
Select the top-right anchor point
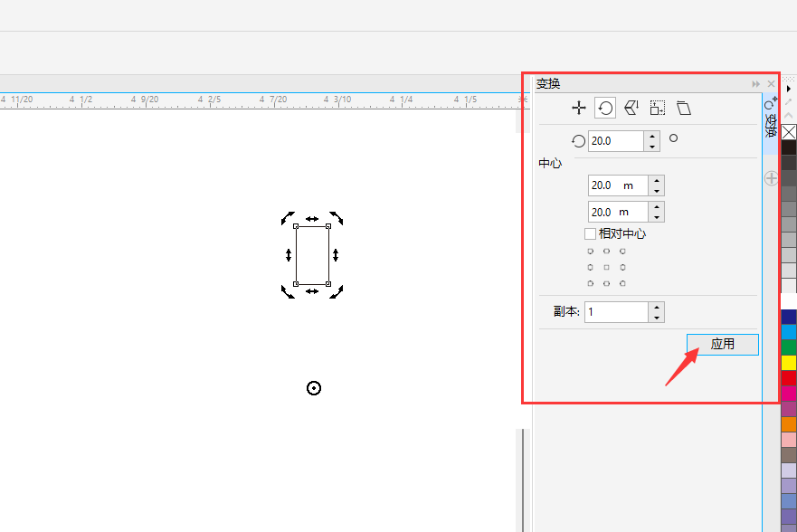(622, 251)
